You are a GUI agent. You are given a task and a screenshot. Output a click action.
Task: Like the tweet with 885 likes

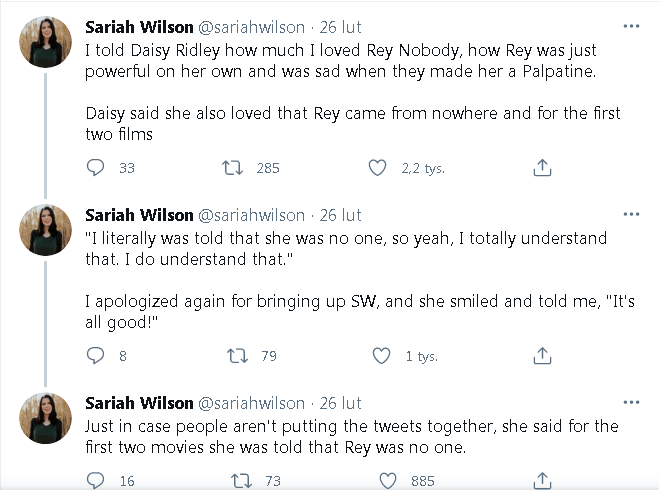(380, 481)
